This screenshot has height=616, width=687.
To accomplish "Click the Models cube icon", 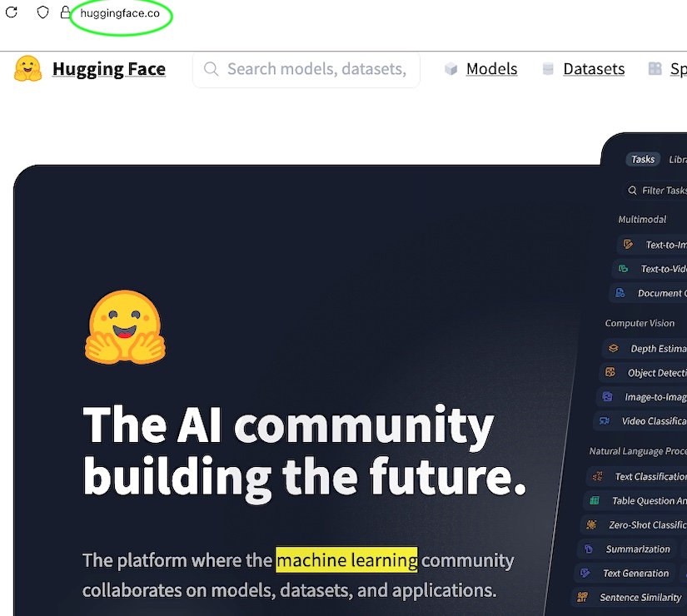I will (451, 69).
